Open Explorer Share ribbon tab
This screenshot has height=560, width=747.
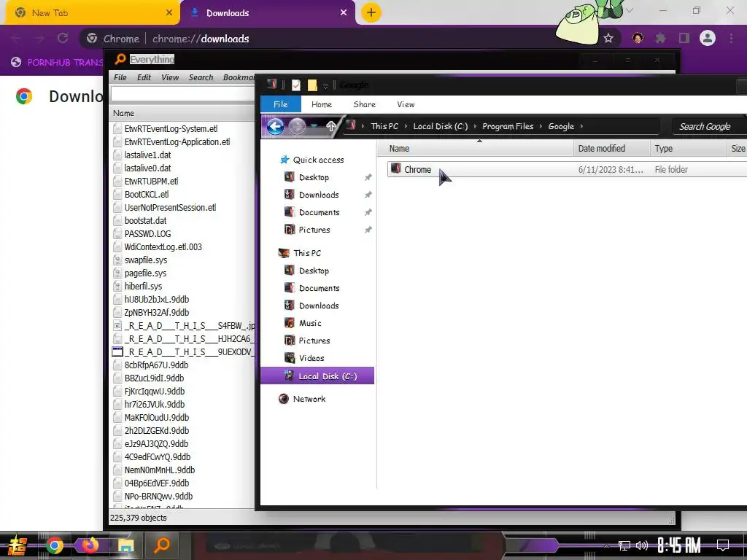(x=364, y=104)
